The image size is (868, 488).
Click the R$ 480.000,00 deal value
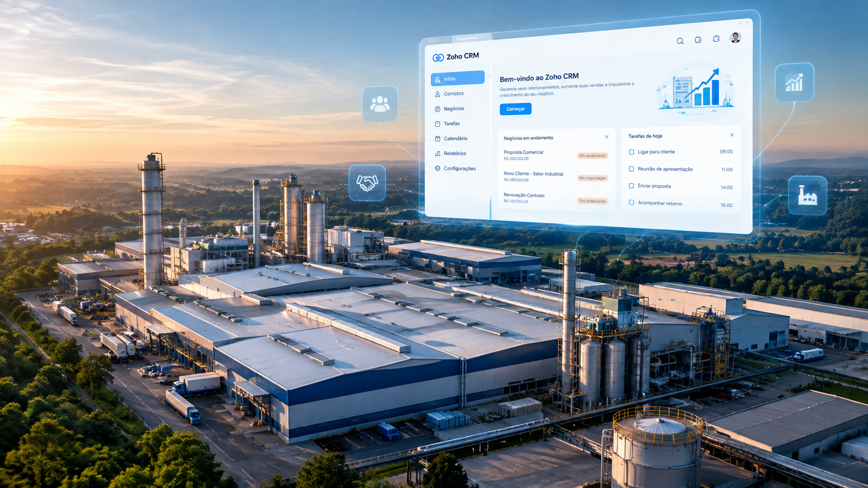[x=516, y=180]
